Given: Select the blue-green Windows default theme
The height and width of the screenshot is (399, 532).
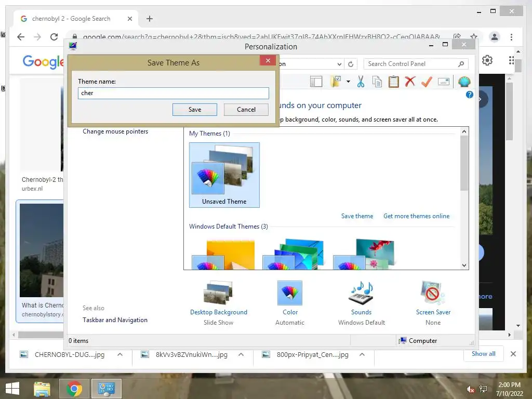Looking at the screenshot, I should click(294, 254).
